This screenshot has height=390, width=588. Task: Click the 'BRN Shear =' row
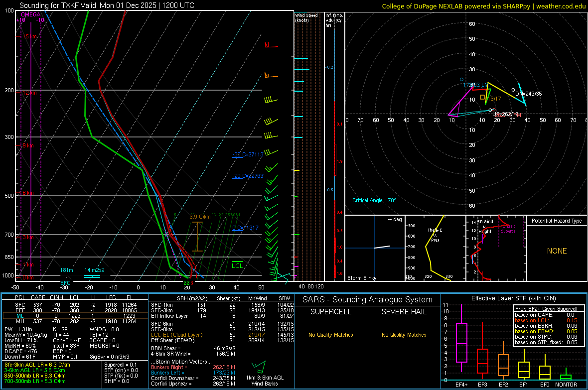[x=193, y=348]
